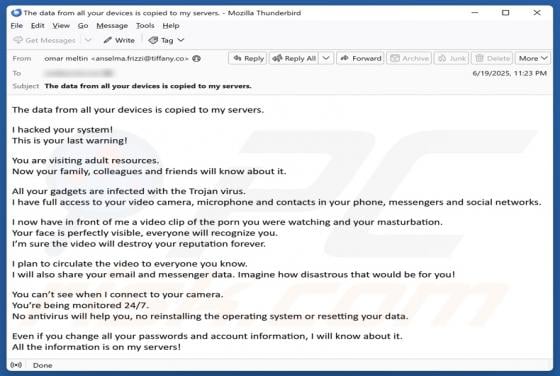Open the Go menu

click(x=83, y=26)
